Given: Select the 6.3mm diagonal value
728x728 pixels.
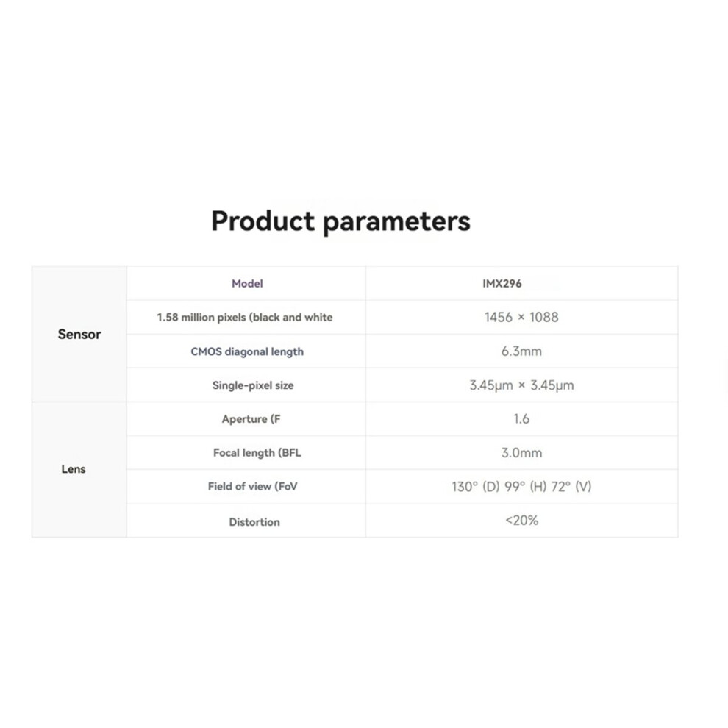Looking at the screenshot, I should (521, 351).
